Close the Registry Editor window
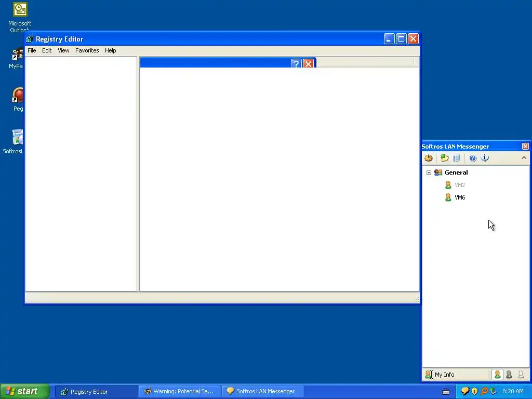Screen dimensions: 532x399 (413, 39)
